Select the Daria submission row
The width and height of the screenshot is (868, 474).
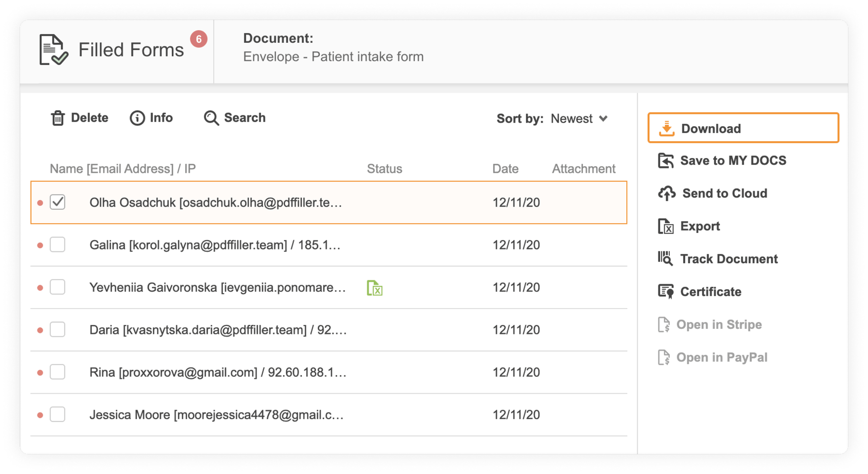(x=218, y=330)
